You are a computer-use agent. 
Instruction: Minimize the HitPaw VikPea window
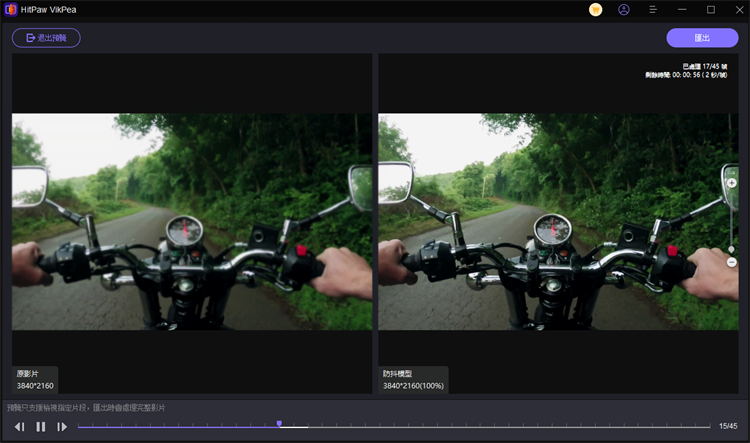pyautogui.click(x=683, y=10)
